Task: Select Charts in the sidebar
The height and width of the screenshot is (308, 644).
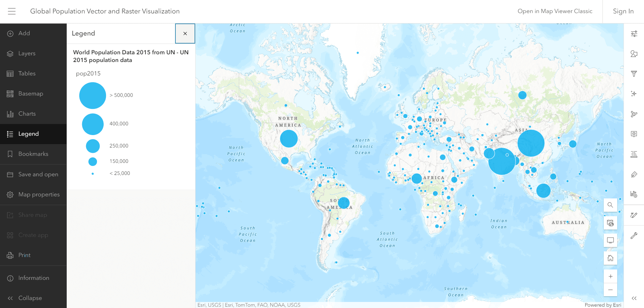Action: point(27,114)
